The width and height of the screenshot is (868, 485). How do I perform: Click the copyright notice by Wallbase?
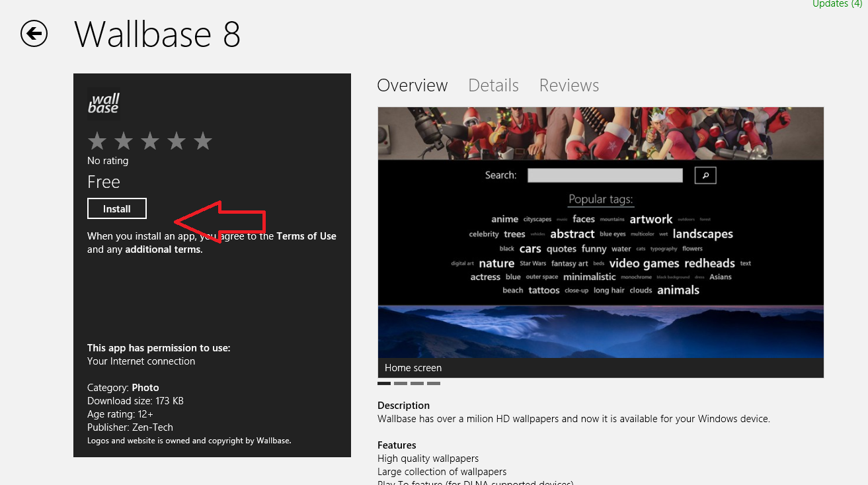coord(189,441)
